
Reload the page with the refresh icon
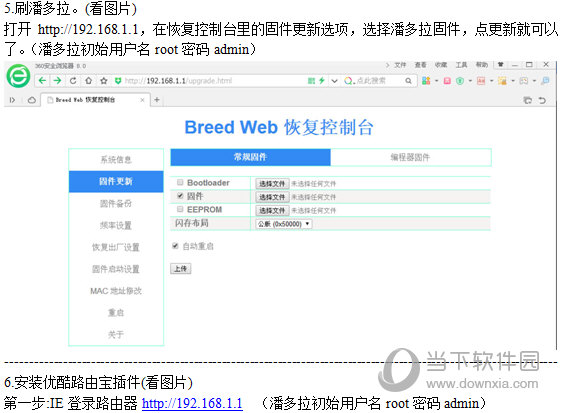coord(73,80)
